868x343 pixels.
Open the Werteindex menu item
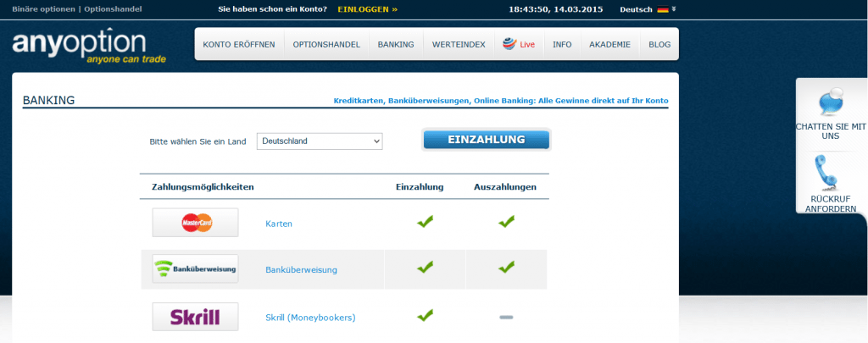459,44
